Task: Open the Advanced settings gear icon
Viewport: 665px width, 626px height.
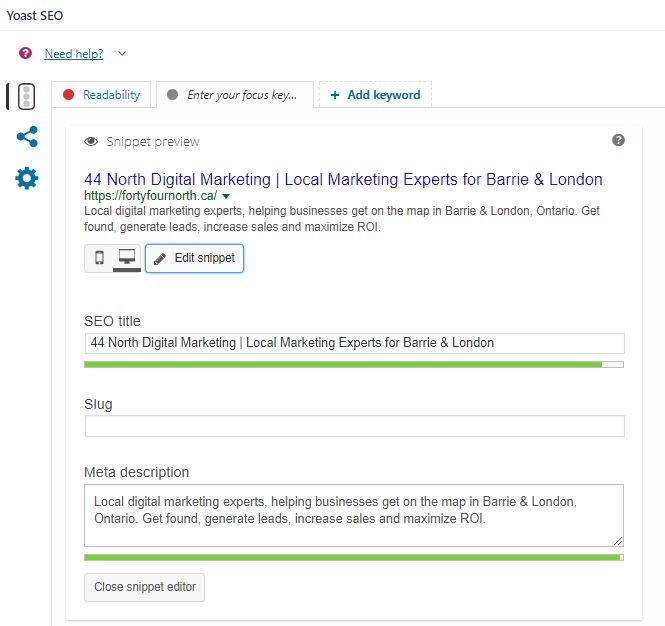Action: point(27,178)
